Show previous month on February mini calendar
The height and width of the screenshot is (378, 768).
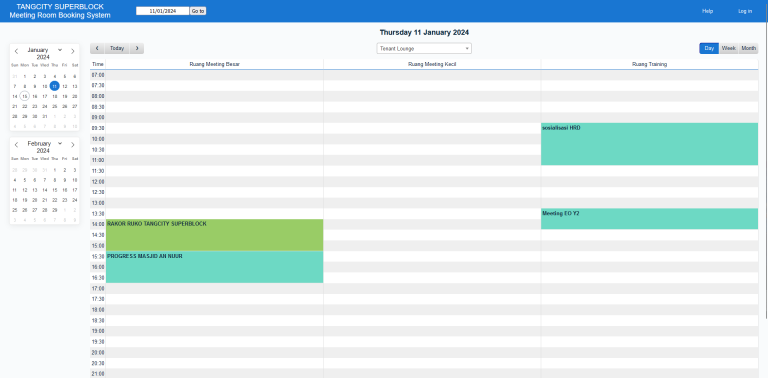[x=16, y=144]
